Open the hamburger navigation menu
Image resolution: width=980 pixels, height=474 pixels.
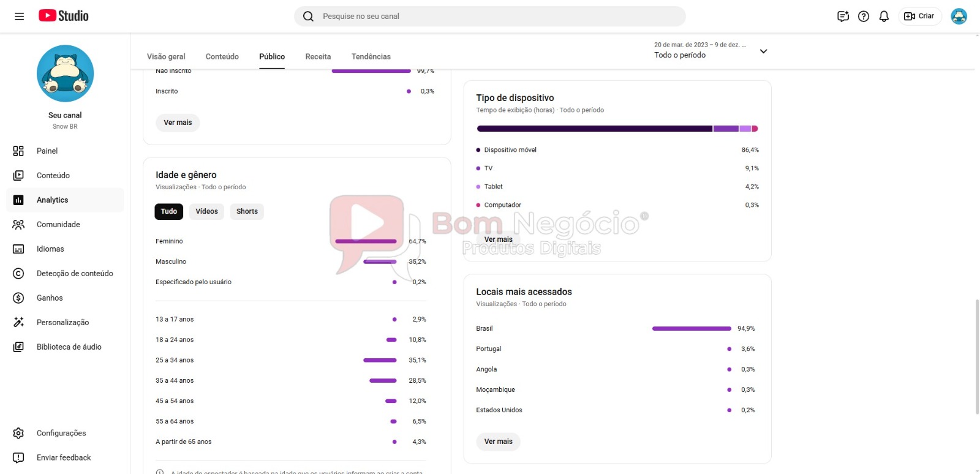(19, 17)
